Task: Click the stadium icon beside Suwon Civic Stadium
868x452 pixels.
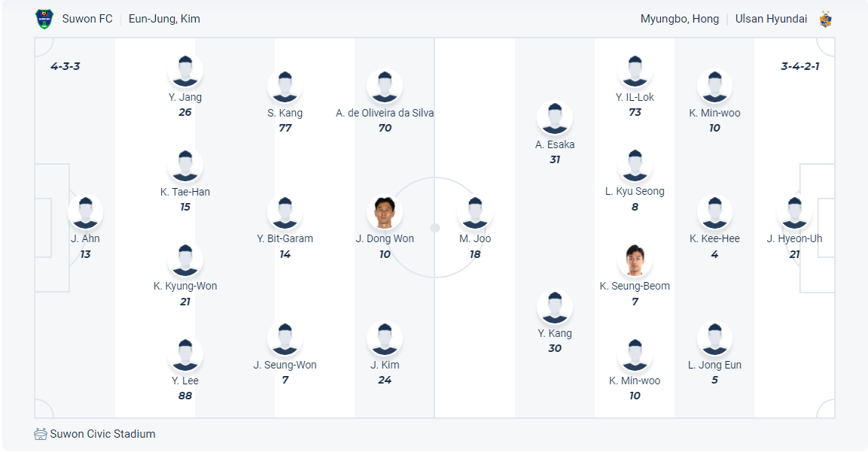Action: pyautogui.click(x=41, y=434)
